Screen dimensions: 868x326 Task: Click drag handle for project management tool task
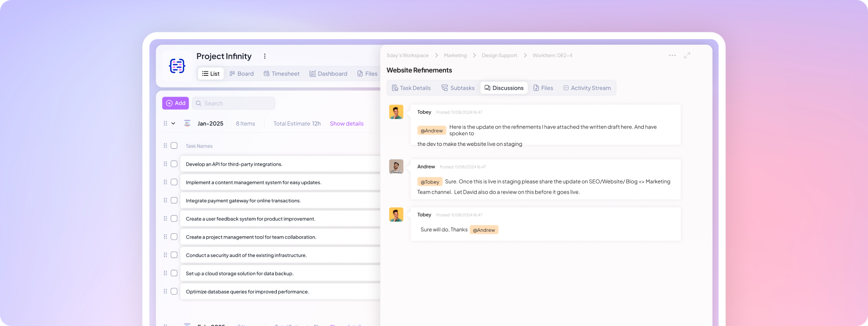165,237
